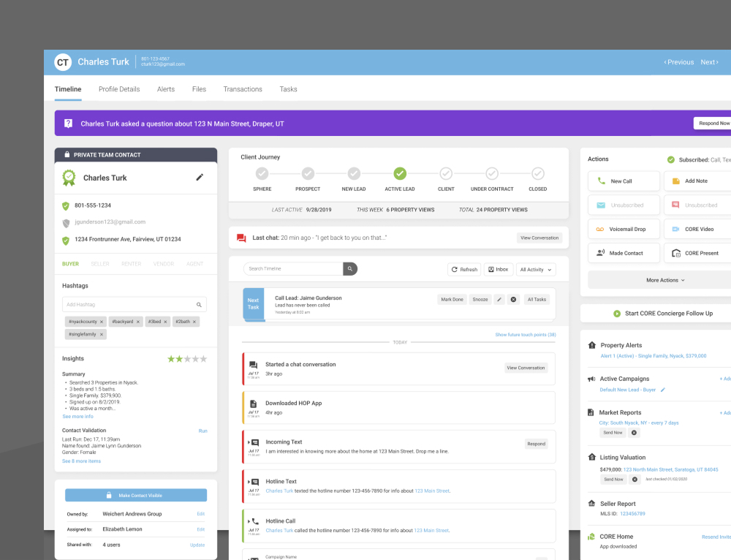Set Insights rating to third star

tap(187, 359)
